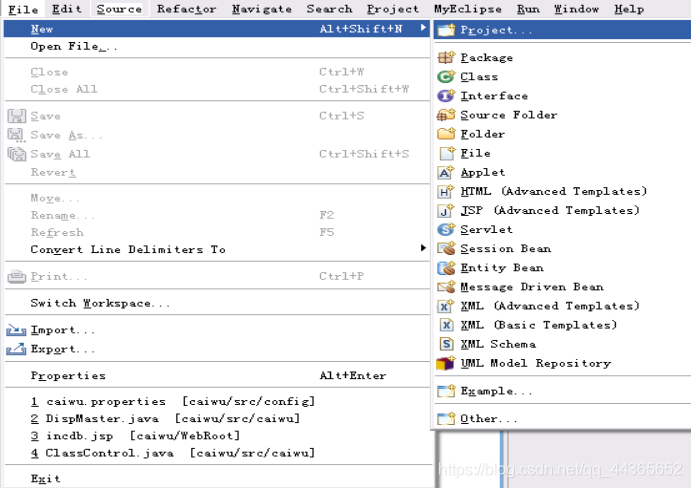The height and width of the screenshot is (488, 692).
Task: Click the purple Interface icon
Action: pos(446,96)
